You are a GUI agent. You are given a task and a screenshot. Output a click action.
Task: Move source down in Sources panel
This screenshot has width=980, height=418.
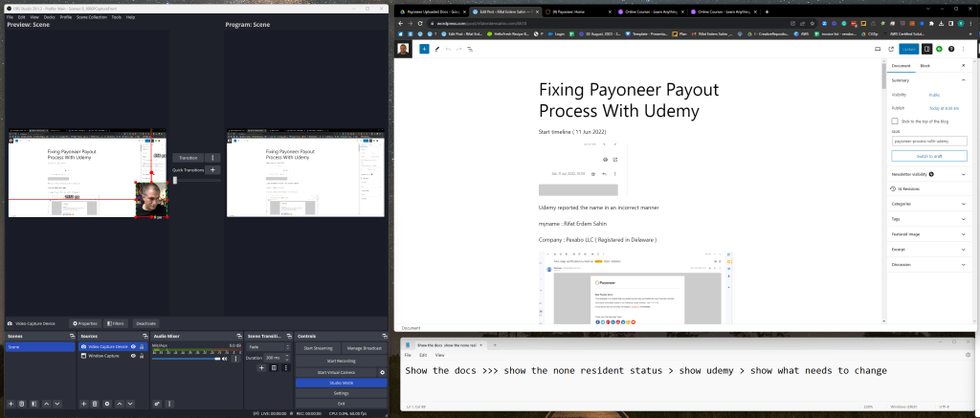(130, 404)
